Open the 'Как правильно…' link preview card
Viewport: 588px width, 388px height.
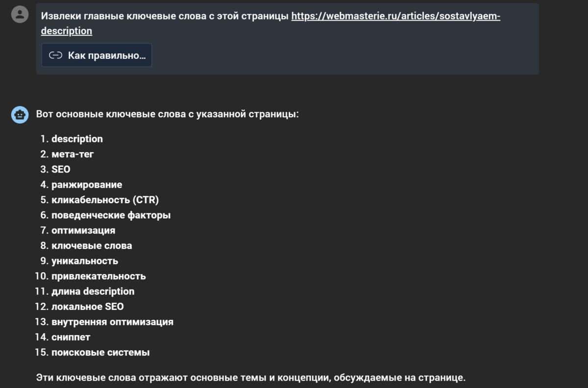coord(96,55)
